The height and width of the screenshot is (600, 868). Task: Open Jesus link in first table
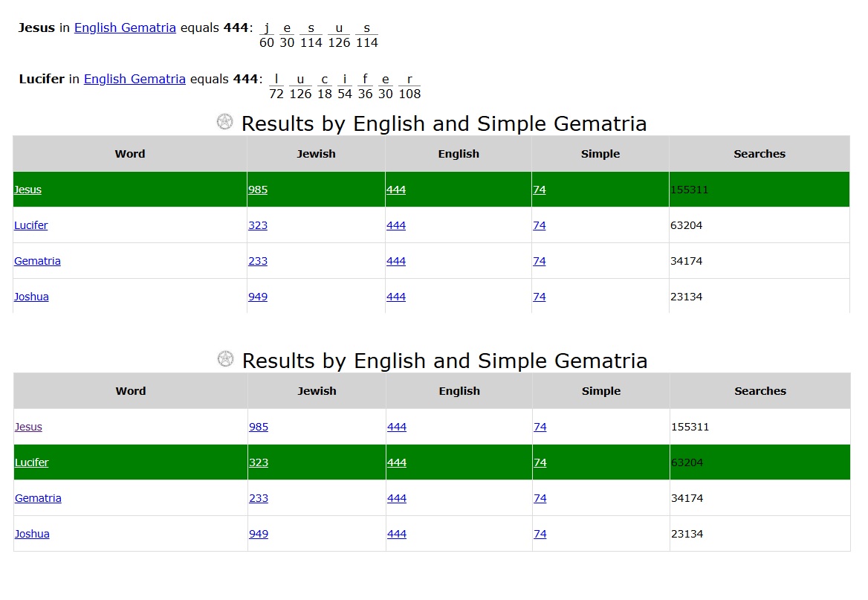(x=27, y=190)
